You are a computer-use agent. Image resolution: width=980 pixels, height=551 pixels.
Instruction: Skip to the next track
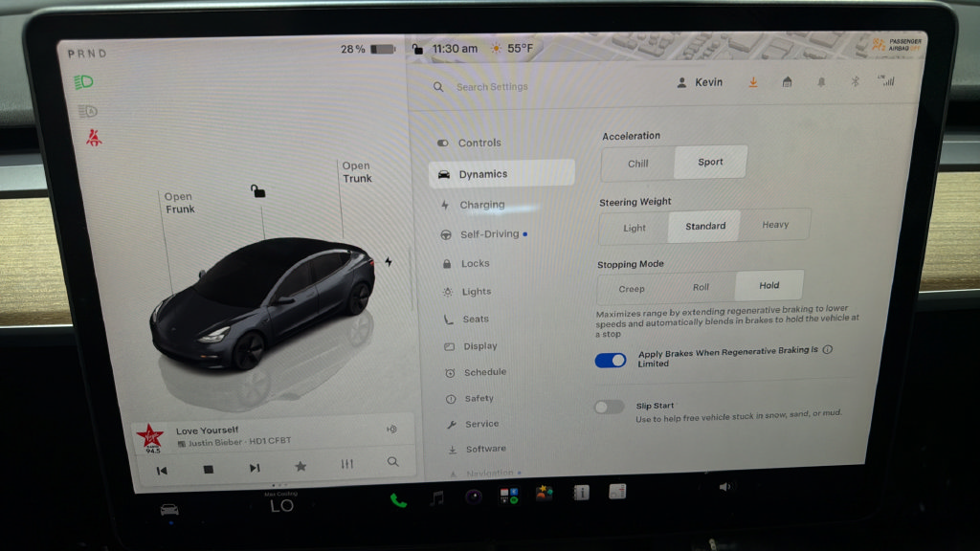[x=255, y=467]
